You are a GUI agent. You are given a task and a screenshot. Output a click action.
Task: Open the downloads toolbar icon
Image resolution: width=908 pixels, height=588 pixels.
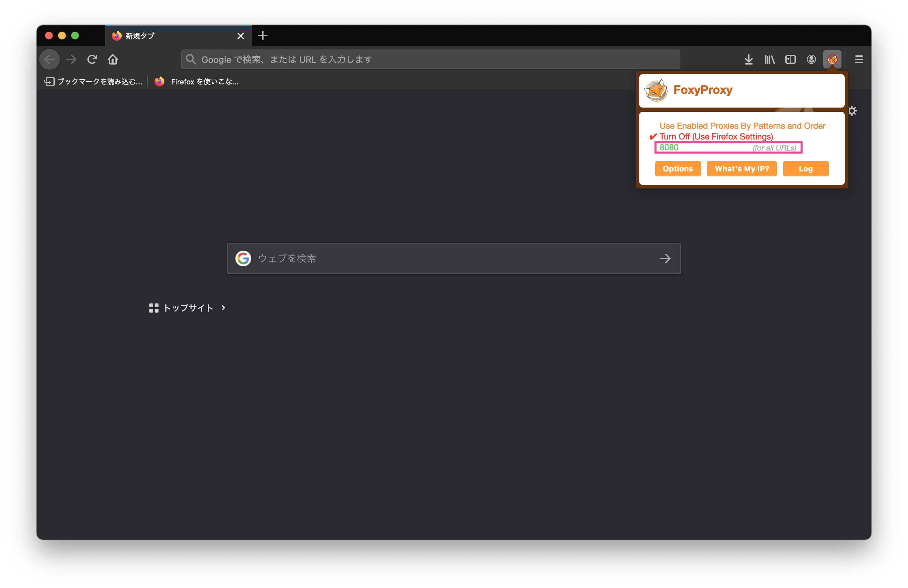tap(749, 60)
